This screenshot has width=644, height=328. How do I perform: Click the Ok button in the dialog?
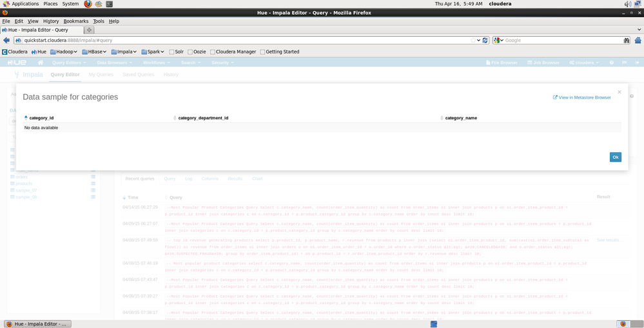pyautogui.click(x=615, y=157)
